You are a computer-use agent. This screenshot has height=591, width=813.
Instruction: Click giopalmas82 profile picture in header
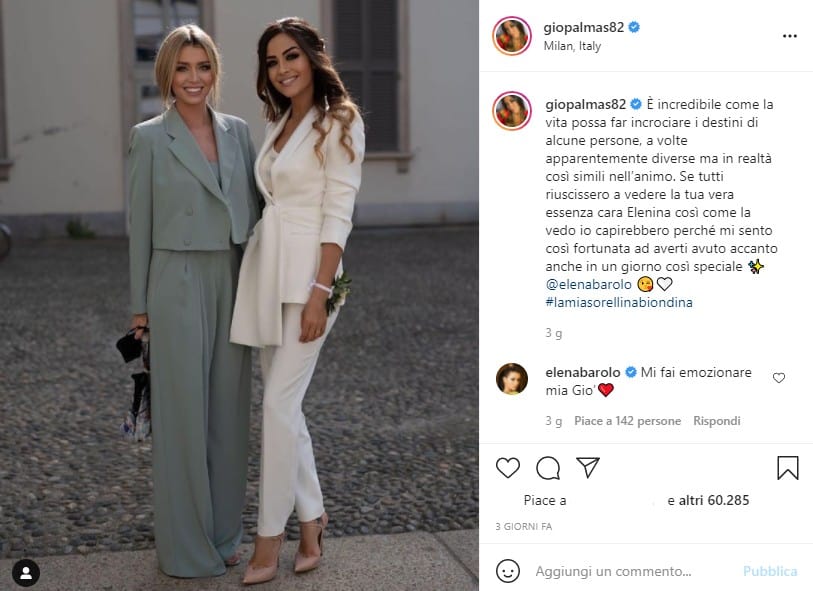[512, 36]
